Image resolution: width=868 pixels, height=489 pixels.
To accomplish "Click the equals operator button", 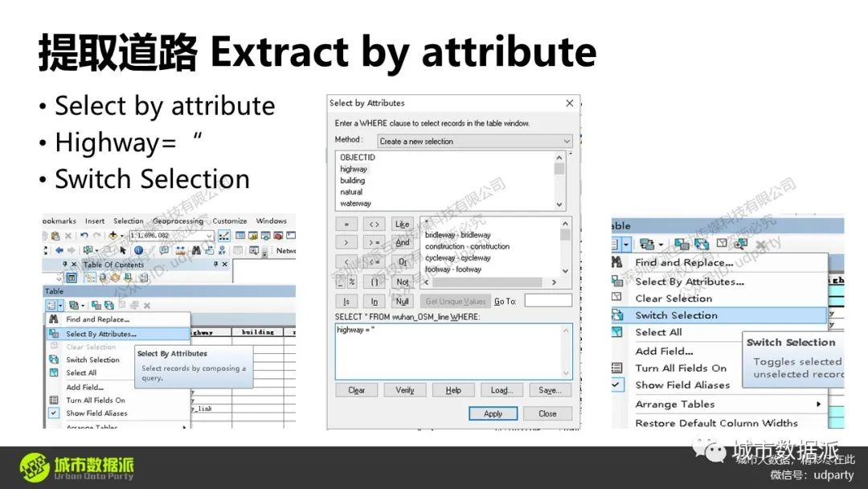I will [346, 224].
